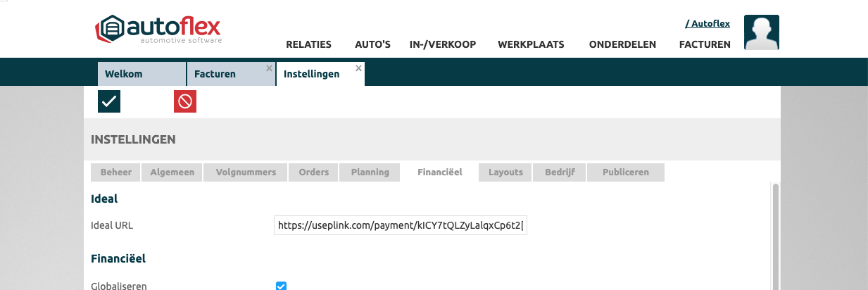Uncheck the Globaliseren checkbox
The width and height of the screenshot is (868, 290).
pyautogui.click(x=281, y=286)
